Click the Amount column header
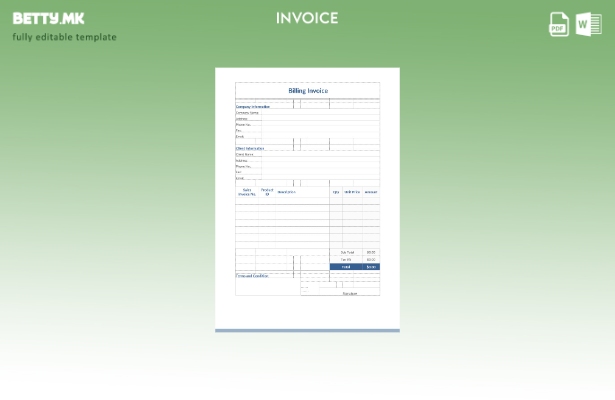615x400 pixels. point(371,192)
